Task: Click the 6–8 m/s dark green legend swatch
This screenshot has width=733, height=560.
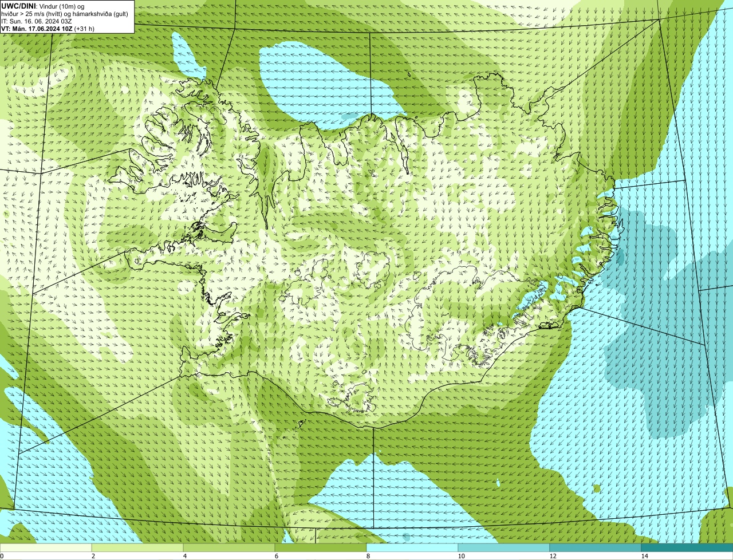Action: point(321,547)
